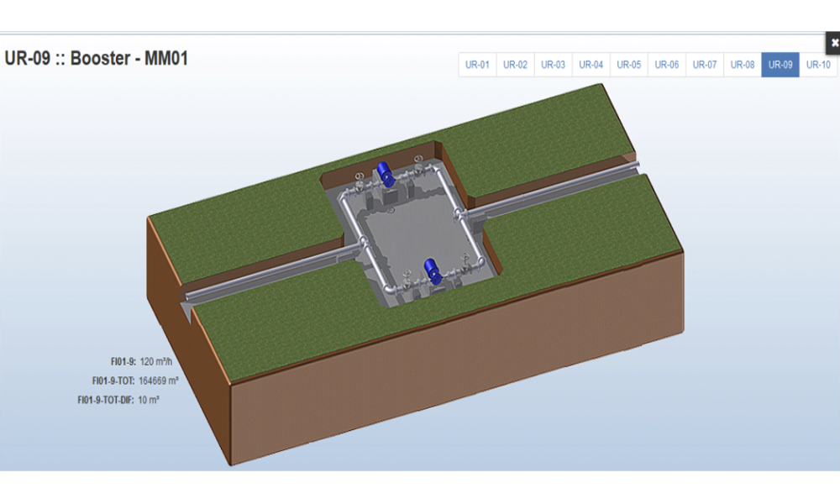Go to the UR-04 tab
Viewport: 840px width, 504px height.
click(x=591, y=65)
